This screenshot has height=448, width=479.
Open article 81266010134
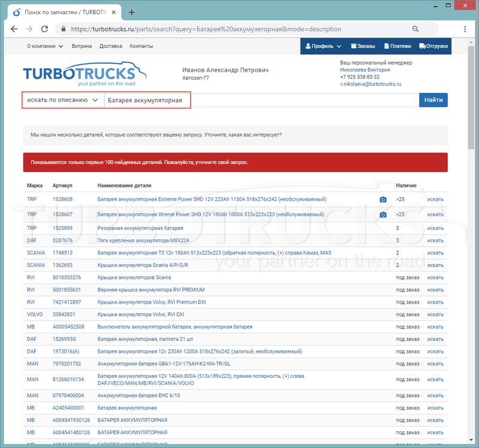68,379
